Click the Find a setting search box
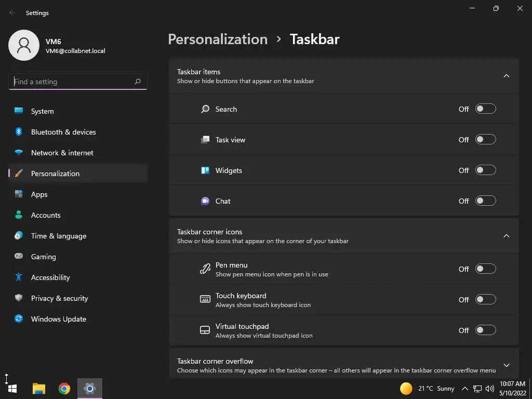 (x=72, y=82)
